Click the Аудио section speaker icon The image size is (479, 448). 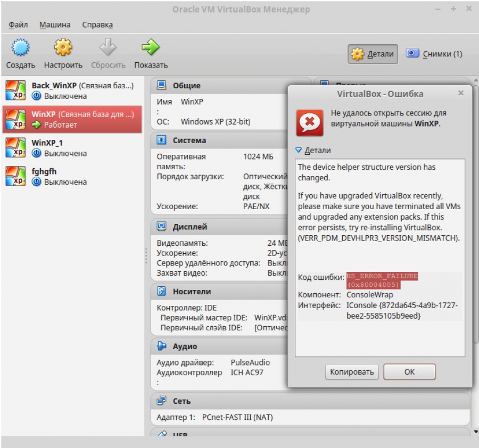pyautogui.click(x=161, y=346)
